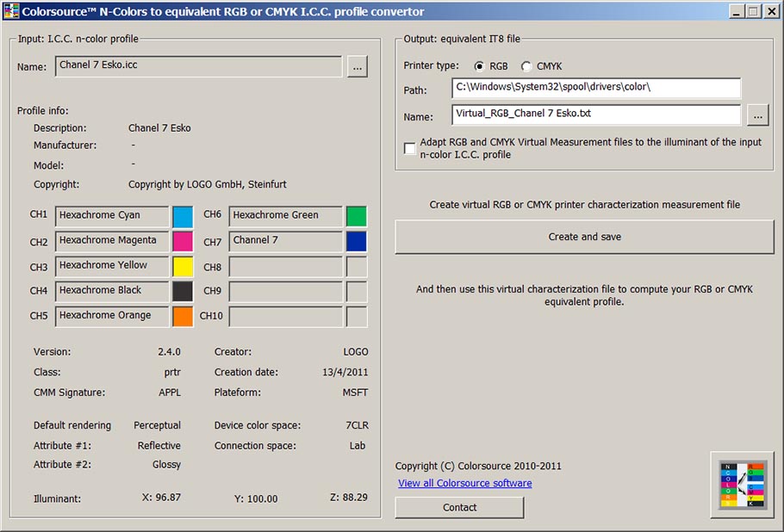Click the Channel 7 blue color swatch
Viewport: 784px width, 532px height.
pyautogui.click(x=357, y=242)
